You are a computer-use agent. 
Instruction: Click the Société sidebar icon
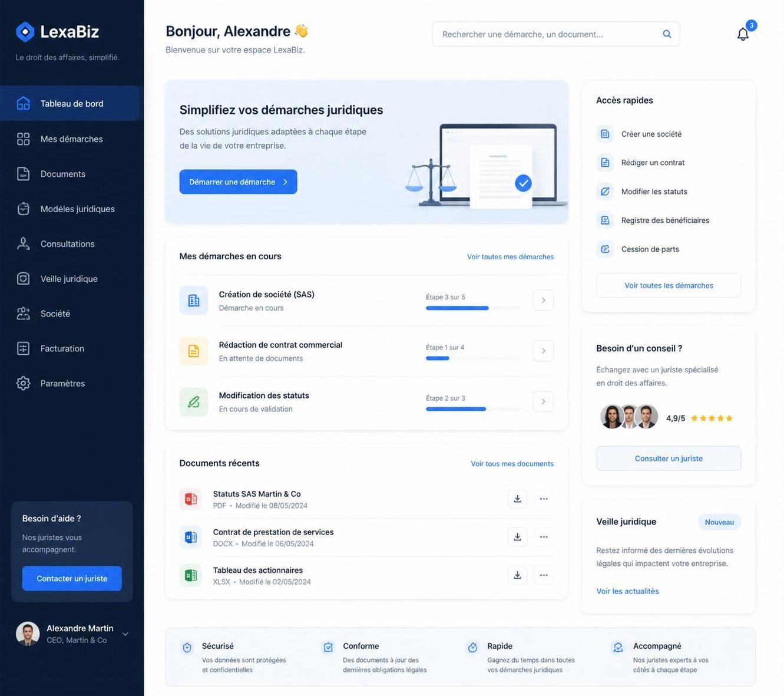pos(23,314)
